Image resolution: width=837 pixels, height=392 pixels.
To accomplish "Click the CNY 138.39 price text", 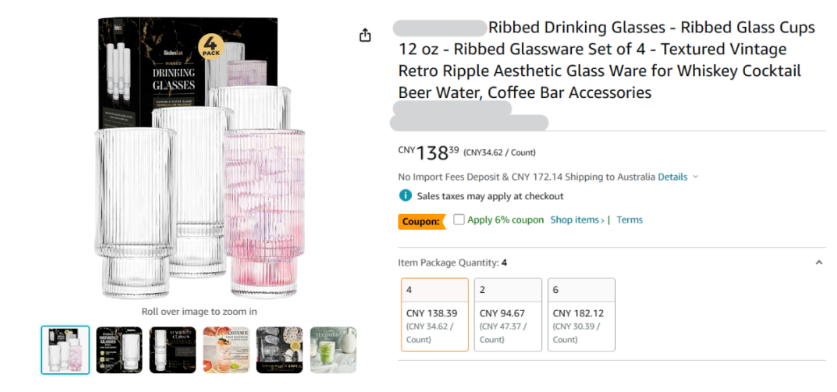I will [x=429, y=153].
